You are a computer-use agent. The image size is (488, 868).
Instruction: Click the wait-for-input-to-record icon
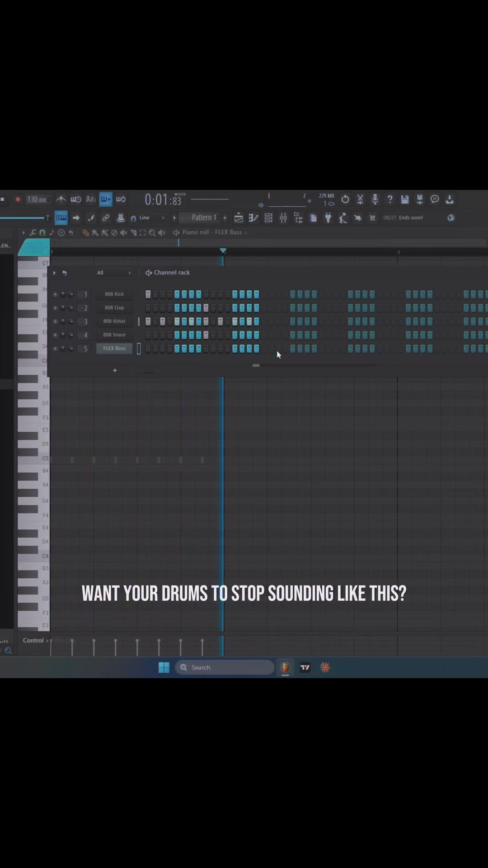tap(76, 199)
